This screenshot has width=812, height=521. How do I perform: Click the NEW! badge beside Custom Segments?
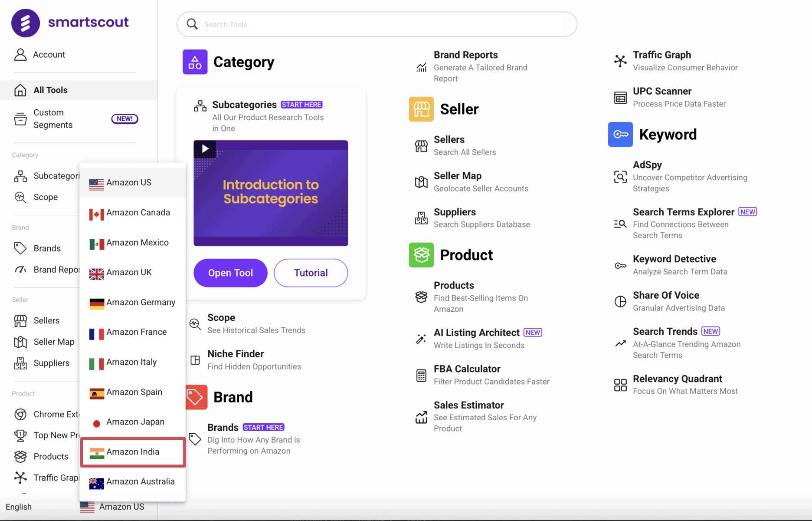(125, 119)
